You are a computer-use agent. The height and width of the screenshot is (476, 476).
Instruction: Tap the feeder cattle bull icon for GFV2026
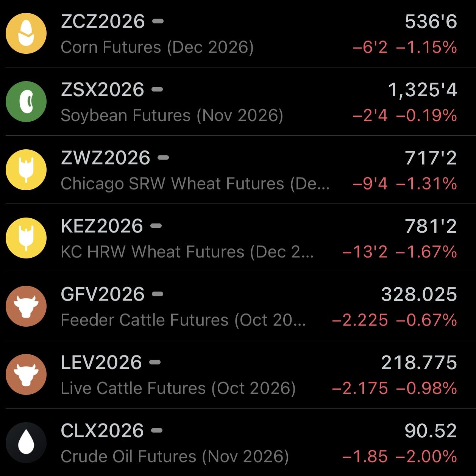tap(26, 306)
